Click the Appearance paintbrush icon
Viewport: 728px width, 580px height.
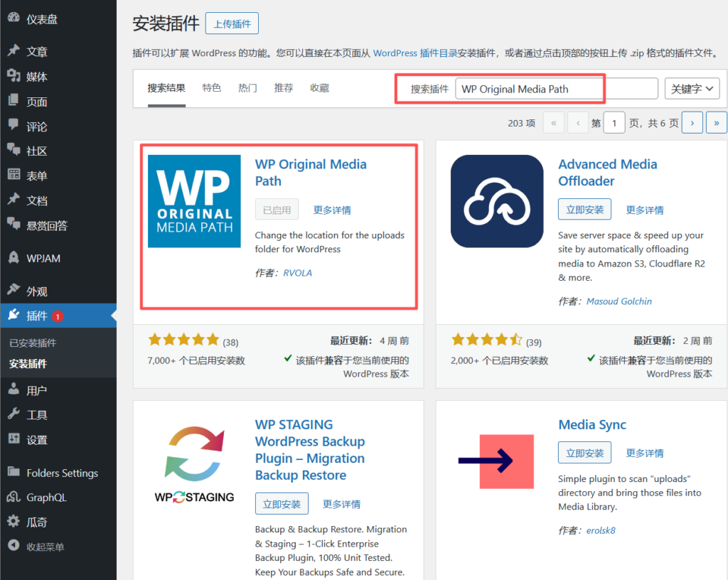pos(13,291)
